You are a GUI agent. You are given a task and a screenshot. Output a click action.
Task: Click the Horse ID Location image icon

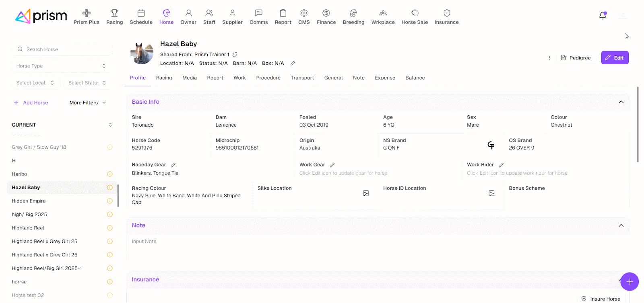pos(491,193)
